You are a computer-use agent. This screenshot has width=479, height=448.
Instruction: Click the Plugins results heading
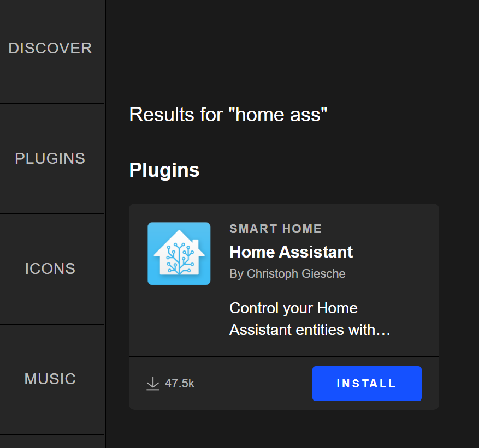[164, 170]
